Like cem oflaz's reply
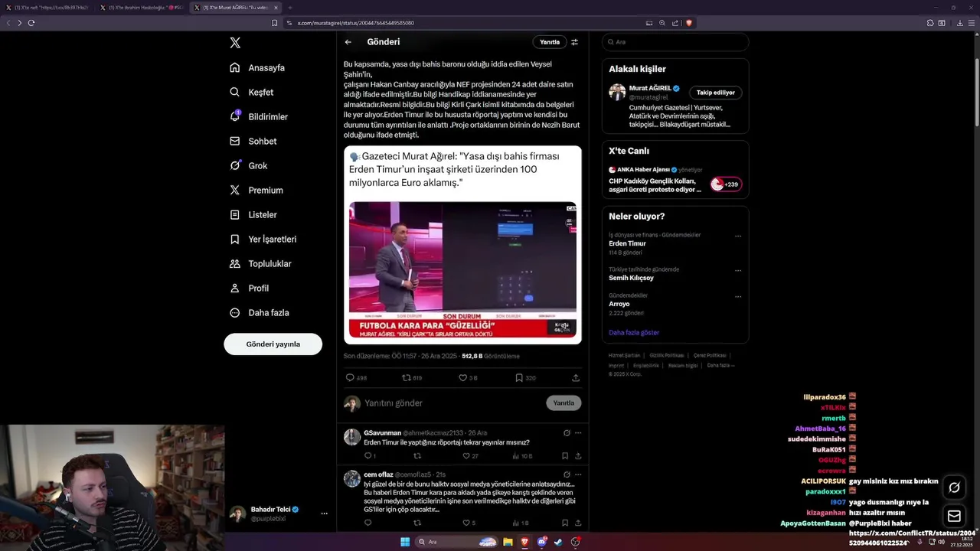Viewport: 980px width, 551px height. pos(469,523)
